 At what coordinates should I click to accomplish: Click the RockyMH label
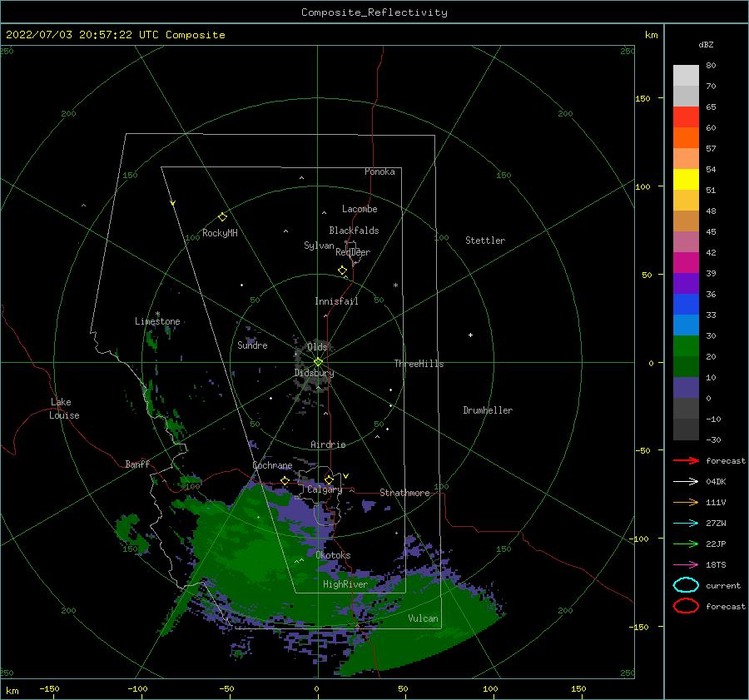[x=220, y=233]
